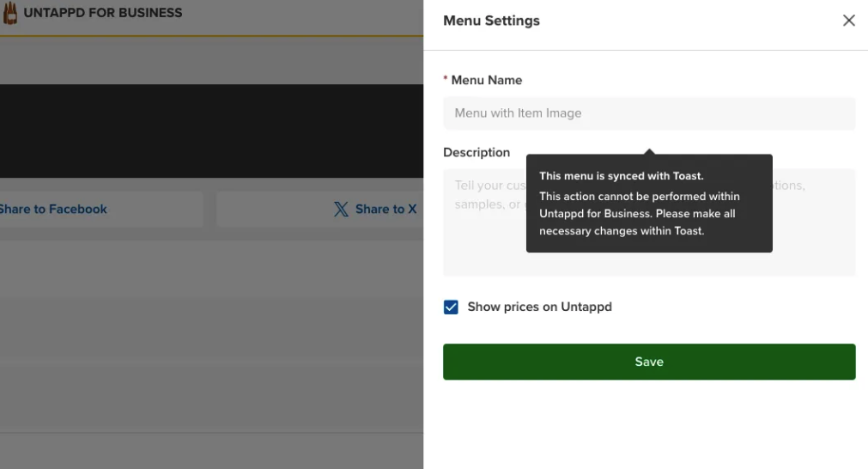This screenshot has width=868, height=469.
Task: Close the Menu Settings panel
Action: point(848,21)
